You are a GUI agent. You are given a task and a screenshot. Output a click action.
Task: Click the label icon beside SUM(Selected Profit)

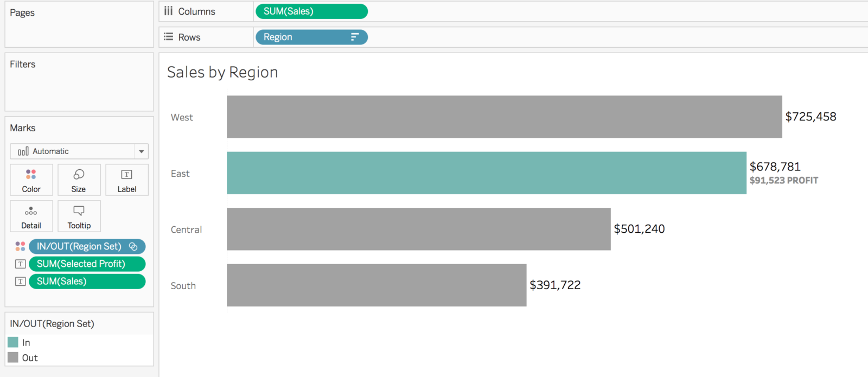[21, 264]
